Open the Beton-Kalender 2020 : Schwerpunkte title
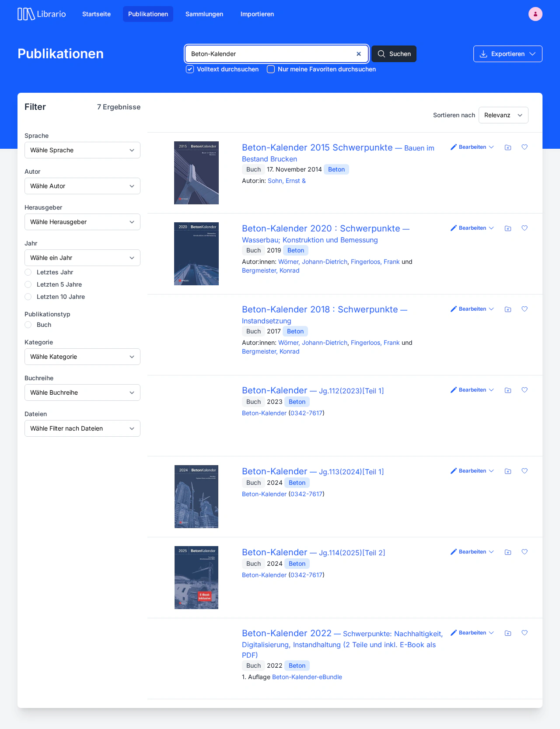This screenshot has height=729, width=560. tap(321, 228)
